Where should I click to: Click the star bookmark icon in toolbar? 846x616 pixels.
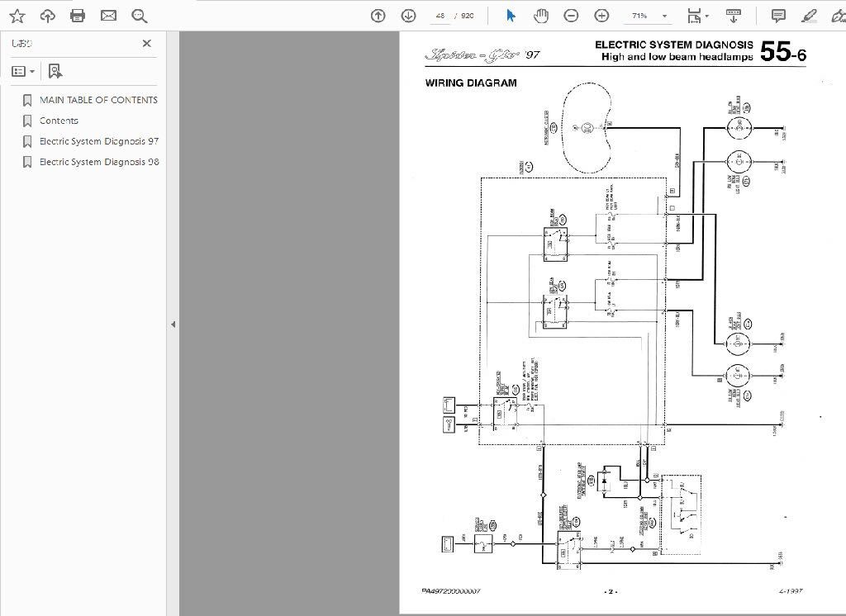point(17,17)
